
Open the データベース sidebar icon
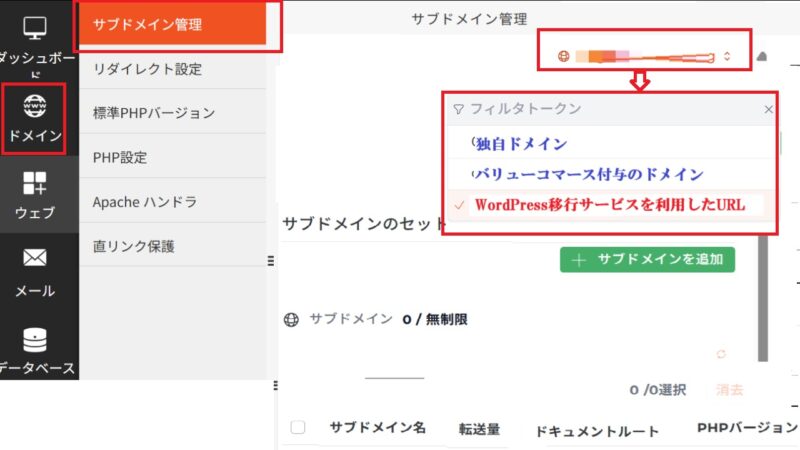click(x=34, y=338)
